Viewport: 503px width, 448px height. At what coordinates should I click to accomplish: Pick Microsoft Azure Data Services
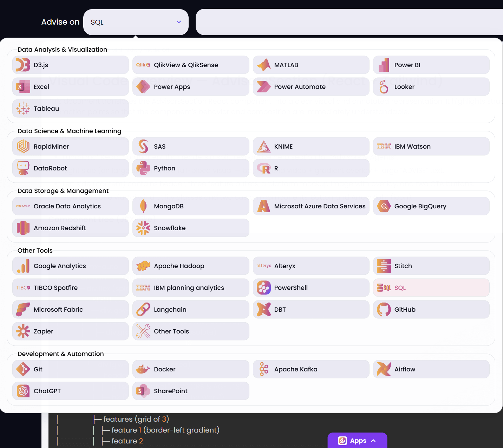coord(311,206)
